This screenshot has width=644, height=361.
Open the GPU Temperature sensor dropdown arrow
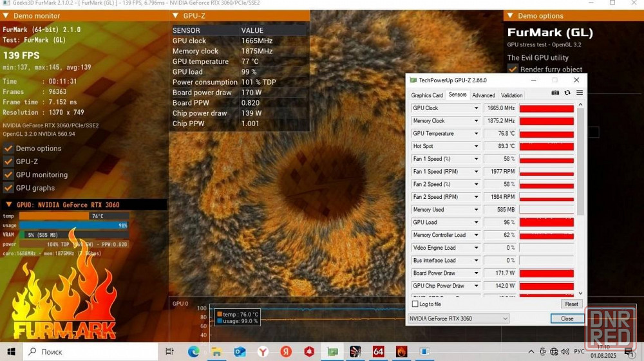click(x=476, y=133)
